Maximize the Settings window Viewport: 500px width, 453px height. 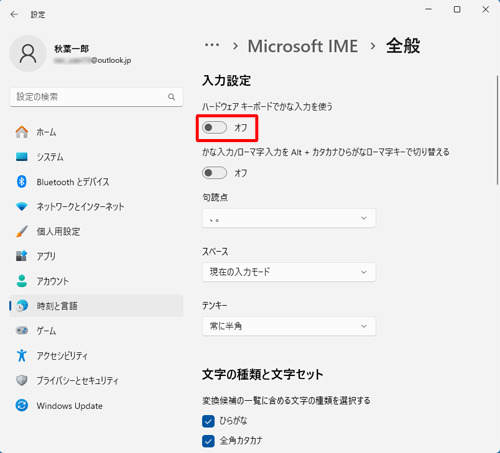click(x=457, y=9)
